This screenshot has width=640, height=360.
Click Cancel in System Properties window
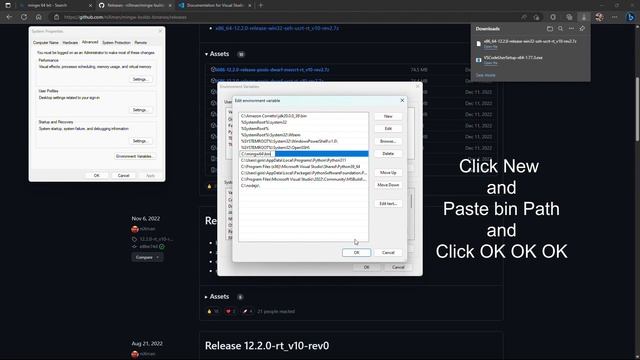click(x=124, y=176)
